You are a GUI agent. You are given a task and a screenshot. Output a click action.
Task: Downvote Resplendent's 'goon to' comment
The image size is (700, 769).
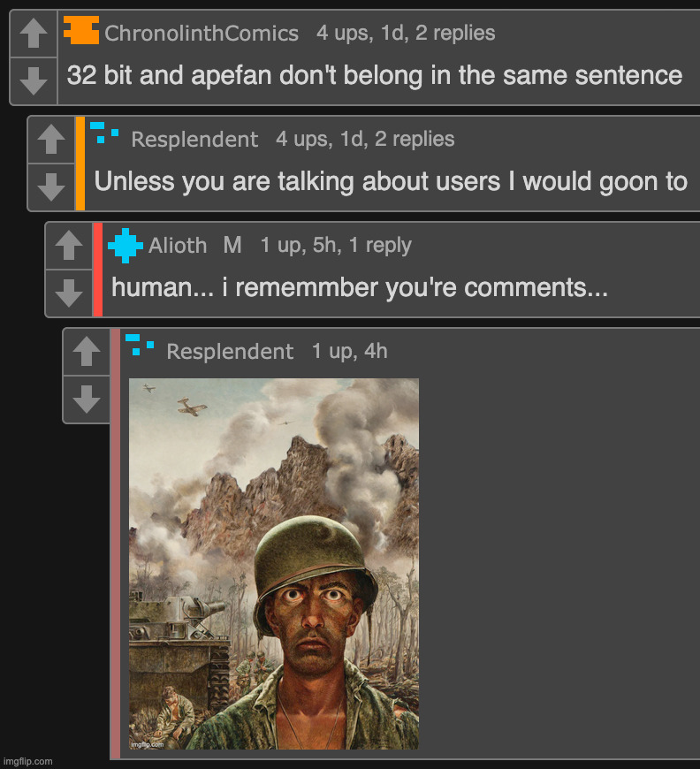tap(51, 187)
